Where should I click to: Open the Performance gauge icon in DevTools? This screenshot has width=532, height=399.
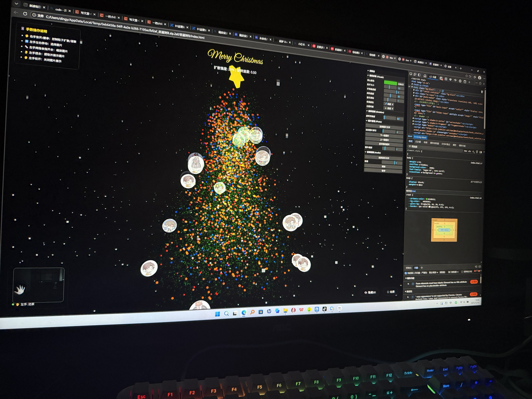[455, 80]
